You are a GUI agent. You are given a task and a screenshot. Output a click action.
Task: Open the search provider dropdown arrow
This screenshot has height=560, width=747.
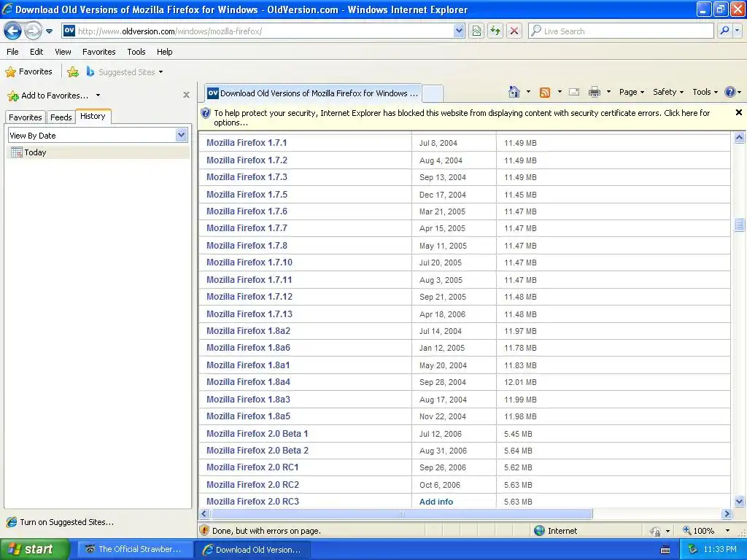click(737, 31)
